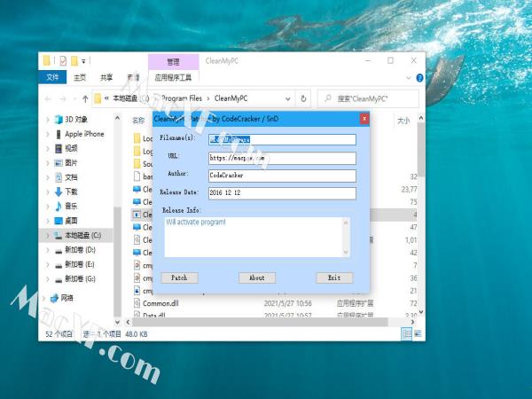Click the Patch button in the patcher dialog
This screenshot has width=532, height=399.
pyautogui.click(x=179, y=278)
